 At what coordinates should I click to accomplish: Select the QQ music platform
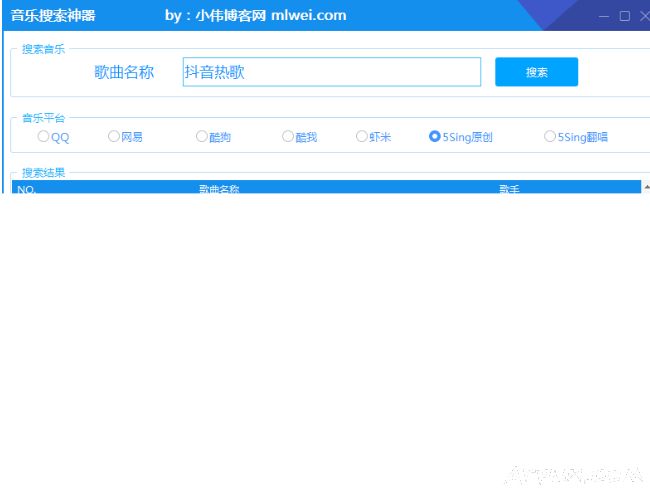click(x=53, y=137)
